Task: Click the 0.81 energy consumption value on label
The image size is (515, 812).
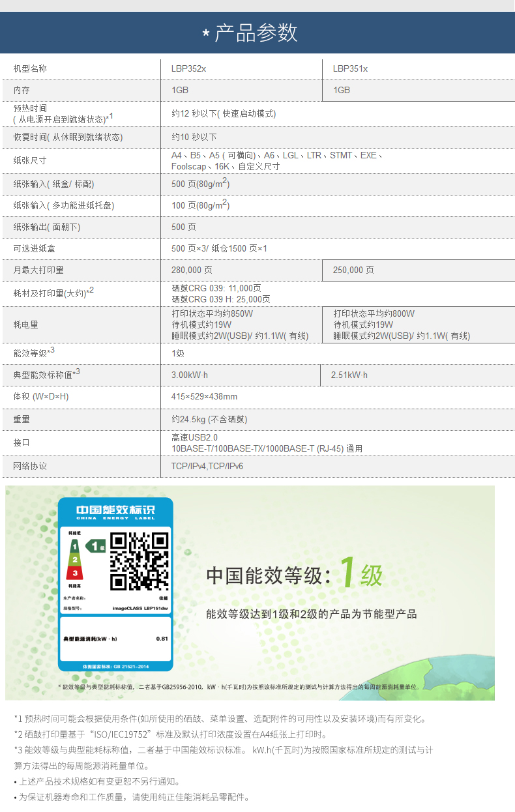Action: click(x=162, y=639)
